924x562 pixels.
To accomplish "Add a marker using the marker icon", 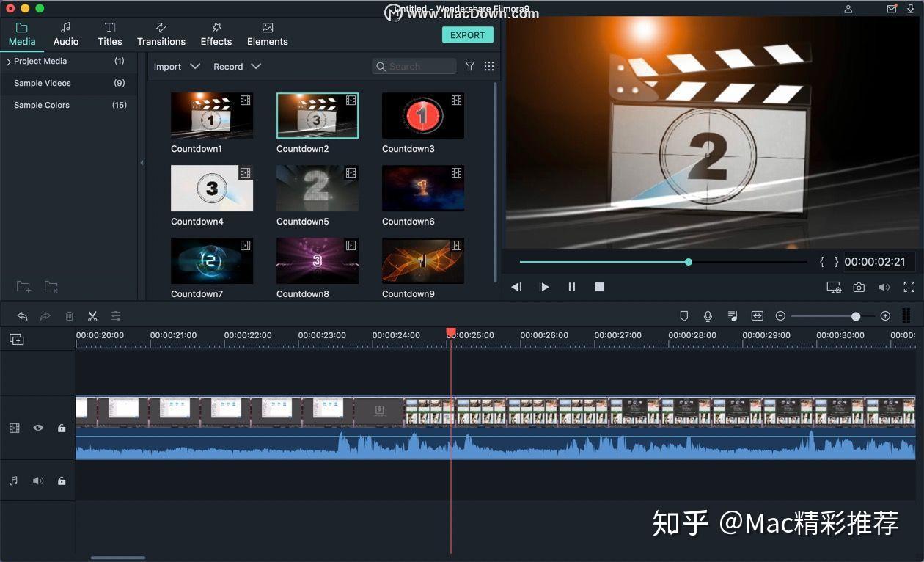I will [683, 315].
